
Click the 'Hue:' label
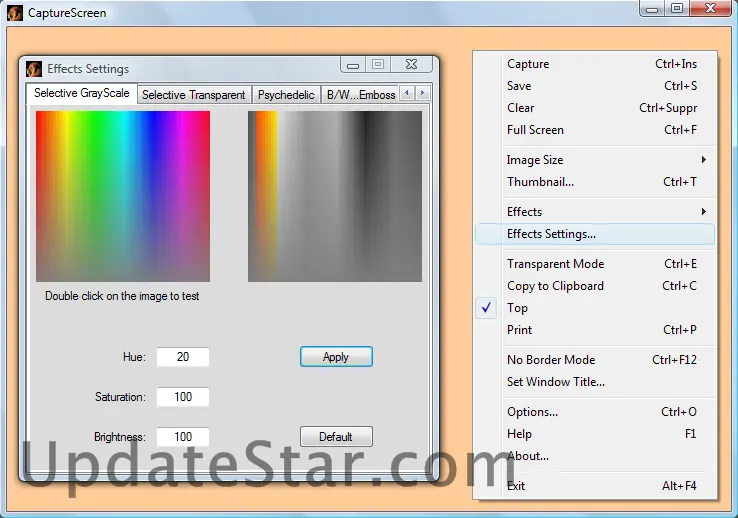134,357
